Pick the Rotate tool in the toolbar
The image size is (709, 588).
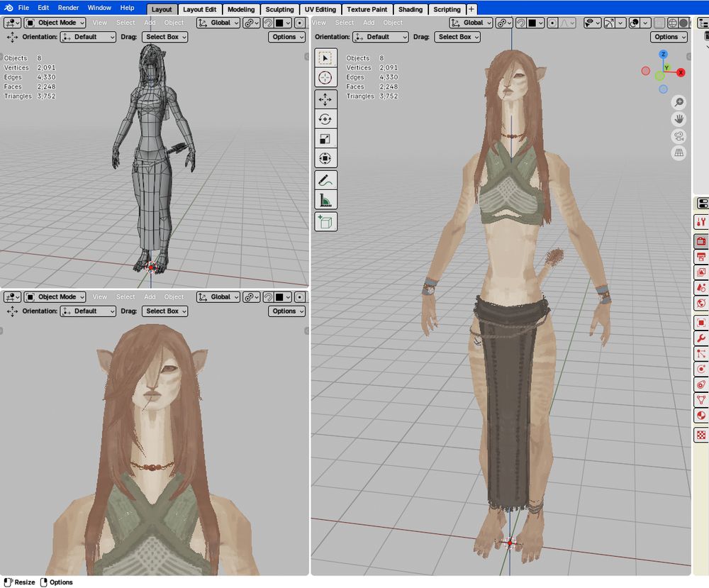pyautogui.click(x=325, y=119)
